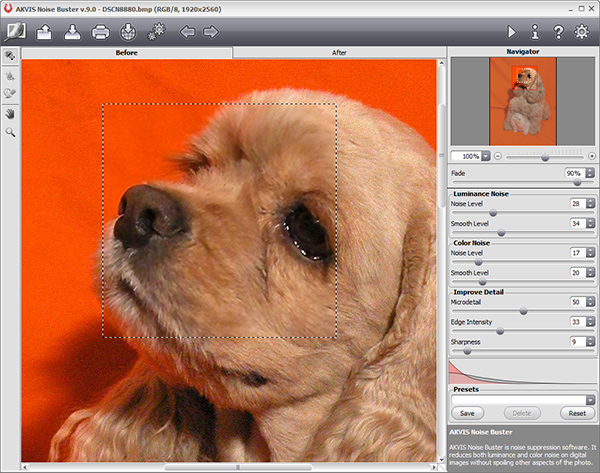The image size is (600, 473).
Task: Open the Presets dropdown list
Action: coord(590,400)
